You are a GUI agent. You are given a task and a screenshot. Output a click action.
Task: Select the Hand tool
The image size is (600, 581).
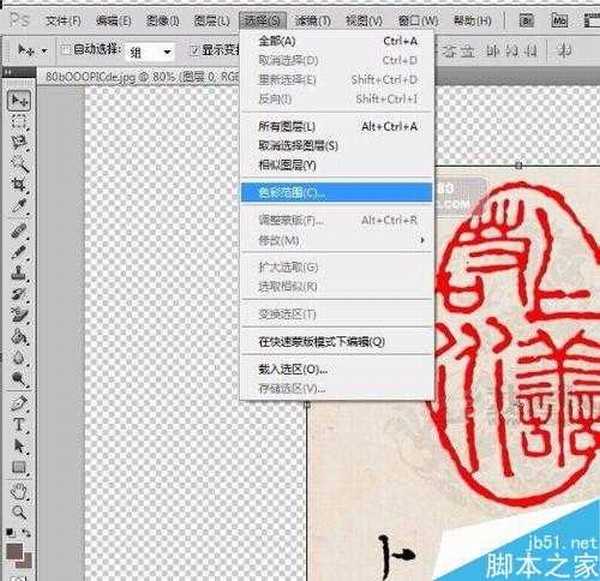[18, 490]
